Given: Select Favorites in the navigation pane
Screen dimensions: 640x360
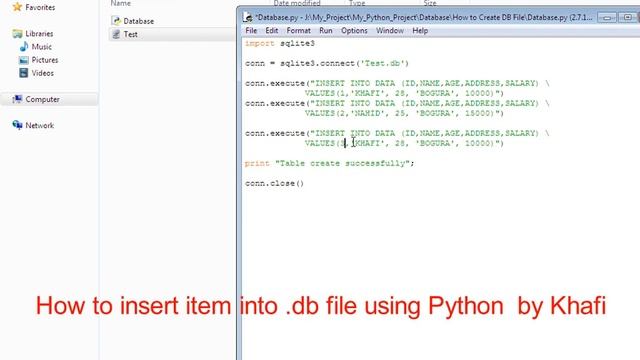Looking at the screenshot, I should (x=40, y=7).
